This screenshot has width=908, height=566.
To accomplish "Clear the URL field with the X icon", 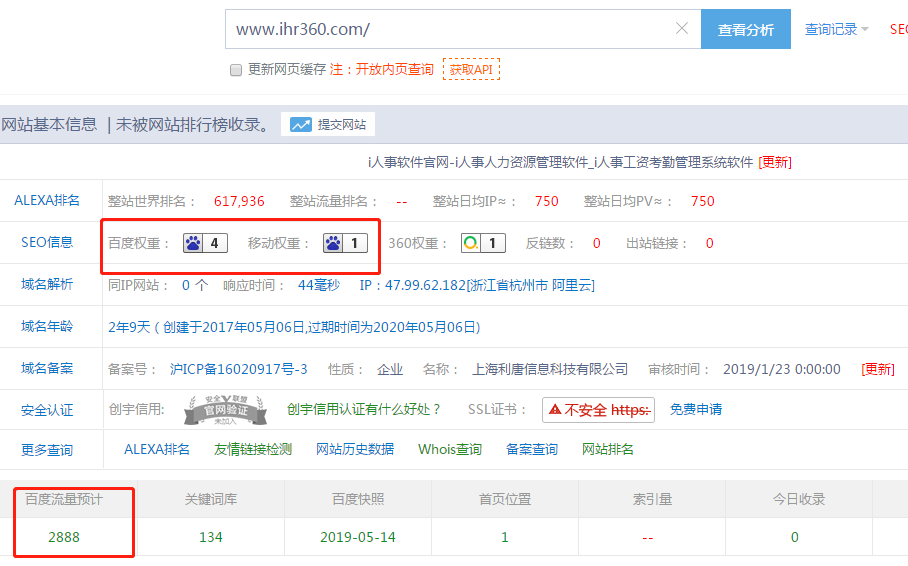I will [x=682, y=28].
